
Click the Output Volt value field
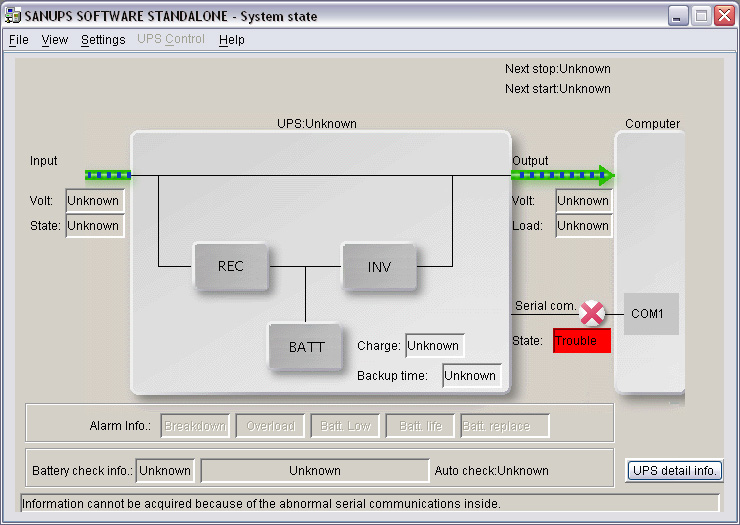tap(584, 201)
